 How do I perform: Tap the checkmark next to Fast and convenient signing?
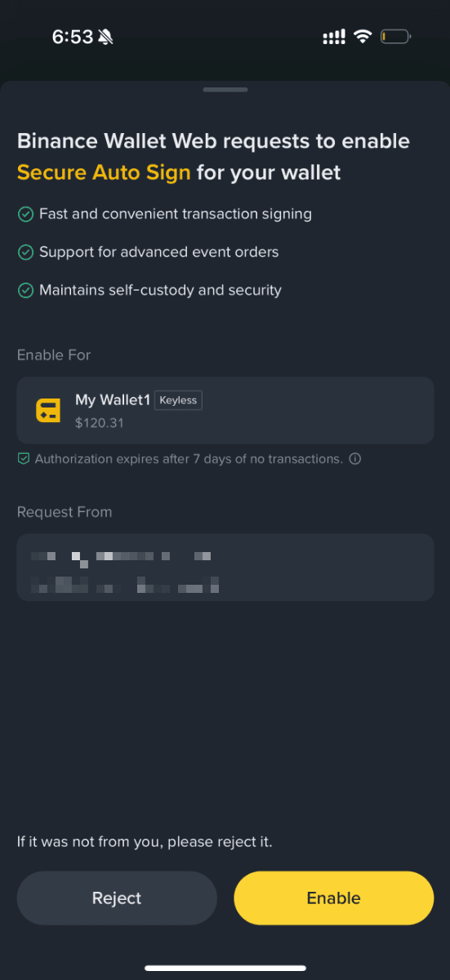click(x=25, y=214)
